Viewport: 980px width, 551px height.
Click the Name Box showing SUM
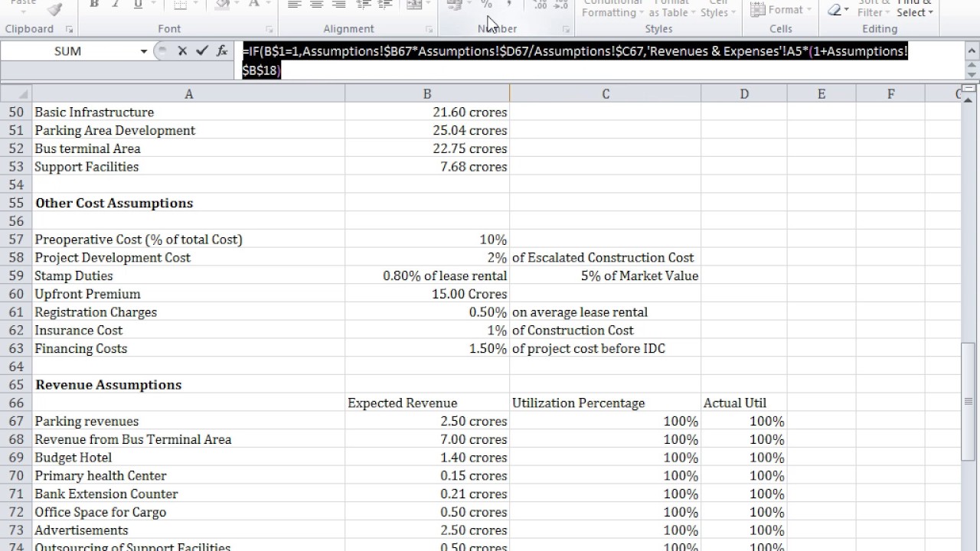68,51
